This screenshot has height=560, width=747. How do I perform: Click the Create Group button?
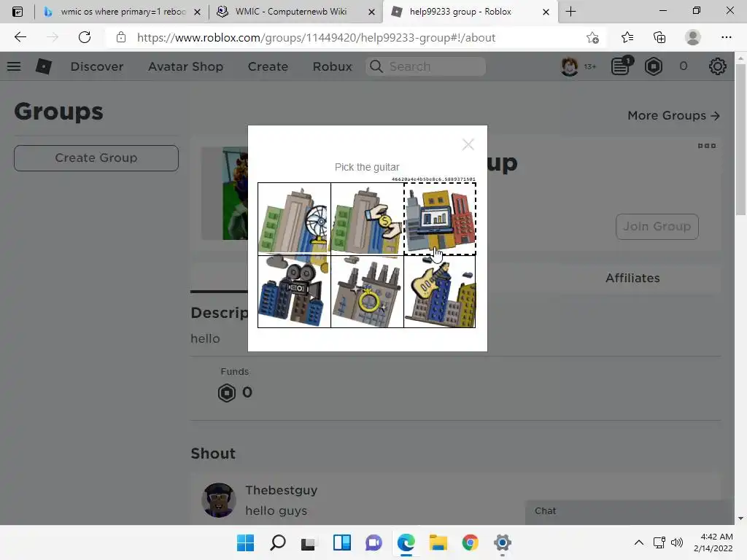point(96,158)
